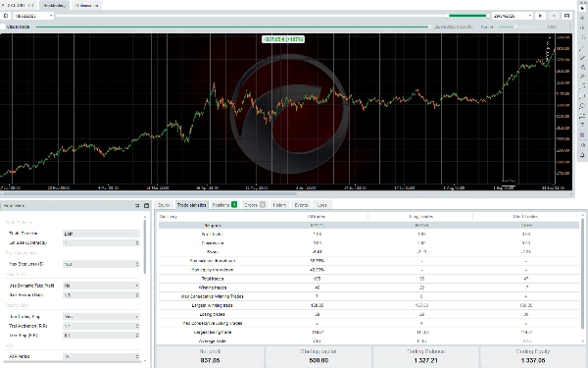The image size is (588, 368).
Task: Click the save icon beside the stop button
Action: pos(567,16)
